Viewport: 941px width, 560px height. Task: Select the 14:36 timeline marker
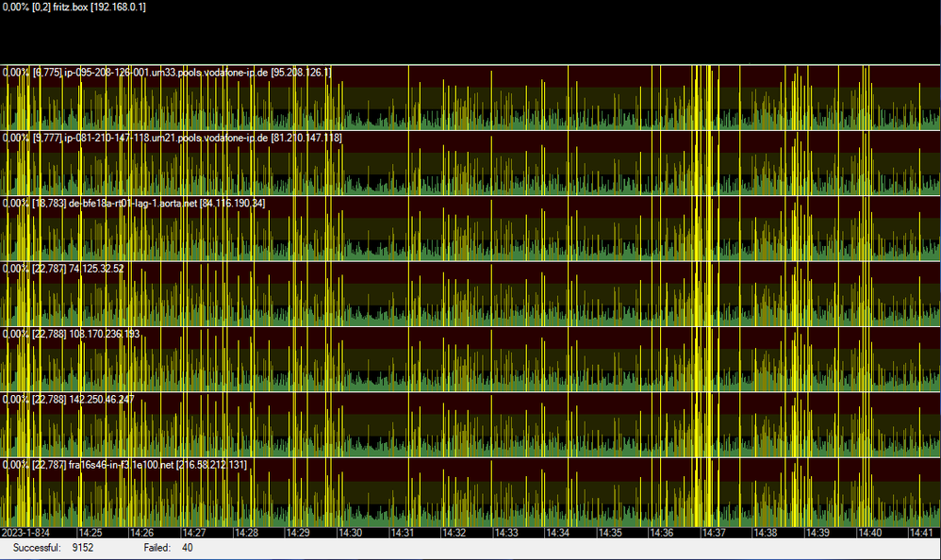661,533
